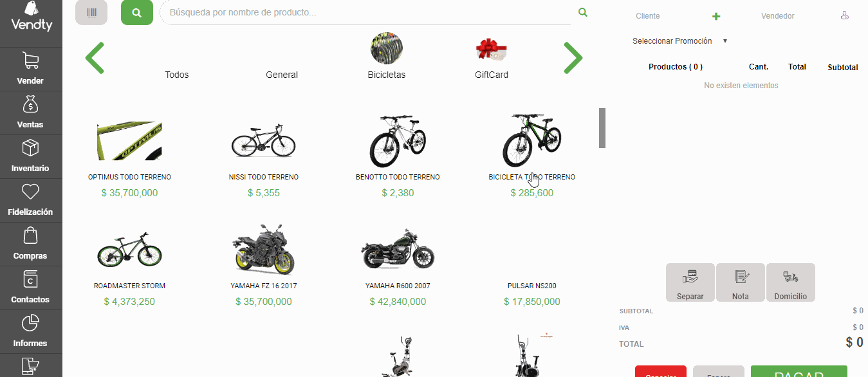
Task: Open the Vendedor person icon
Action: [844, 15]
